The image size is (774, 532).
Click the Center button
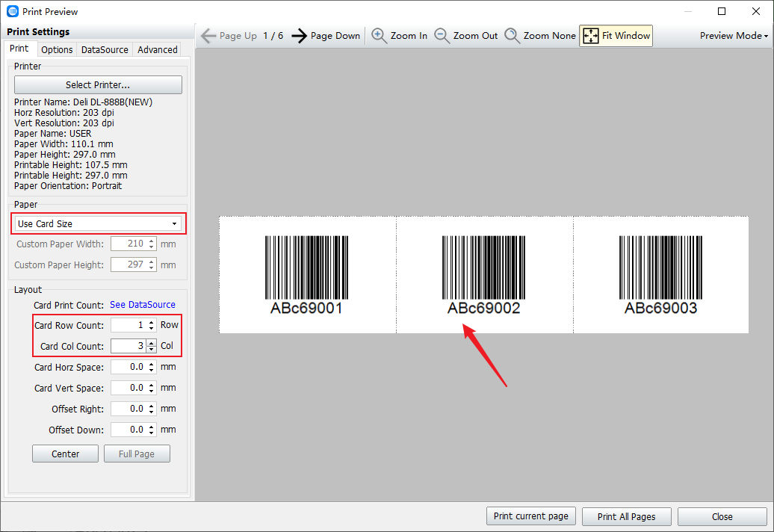(x=65, y=454)
